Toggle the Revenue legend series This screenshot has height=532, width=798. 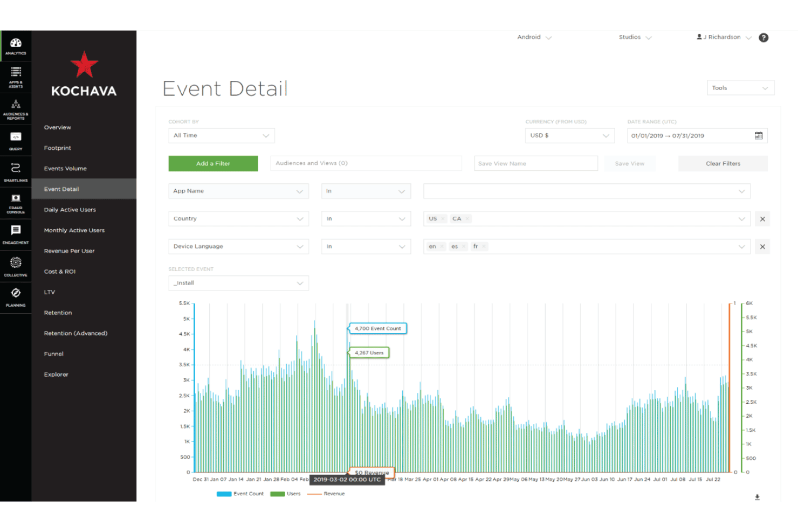(326, 494)
